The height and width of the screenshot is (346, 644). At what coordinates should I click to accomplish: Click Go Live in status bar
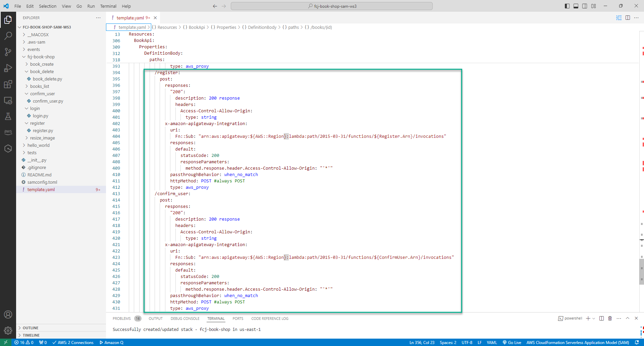pyautogui.click(x=512, y=342)
